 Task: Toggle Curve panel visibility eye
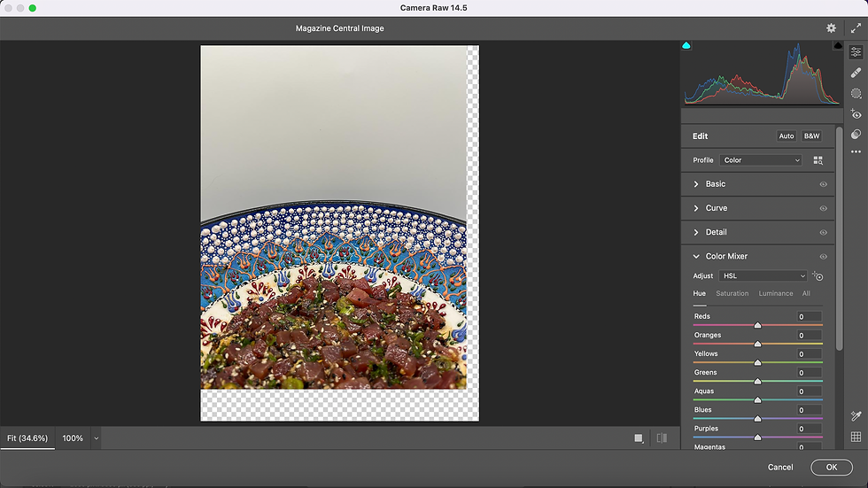[x=823, y=209]
